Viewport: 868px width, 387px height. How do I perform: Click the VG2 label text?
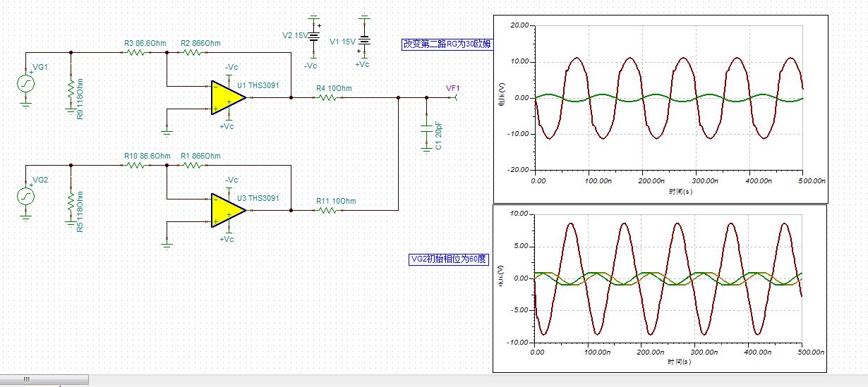tap(41, 180)
